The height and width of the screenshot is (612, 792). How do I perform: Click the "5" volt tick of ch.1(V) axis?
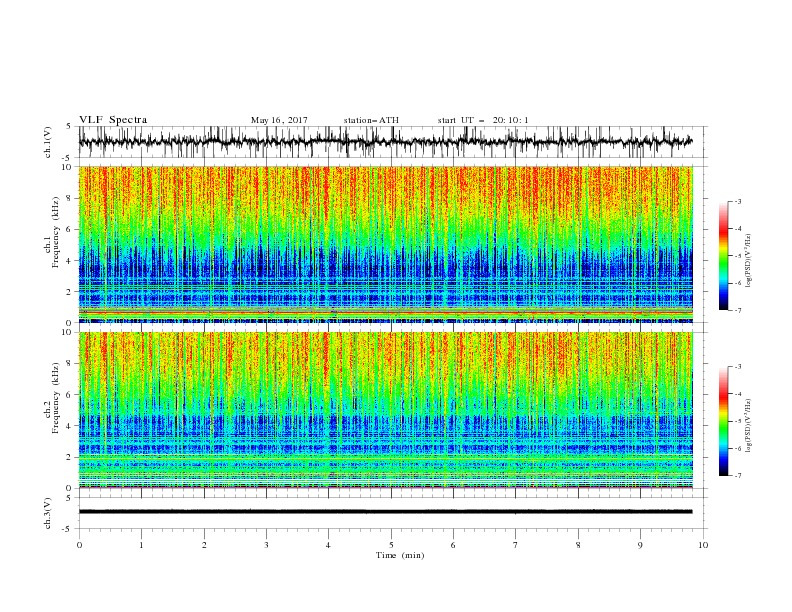pyautogui.click(x=69, y=127)
